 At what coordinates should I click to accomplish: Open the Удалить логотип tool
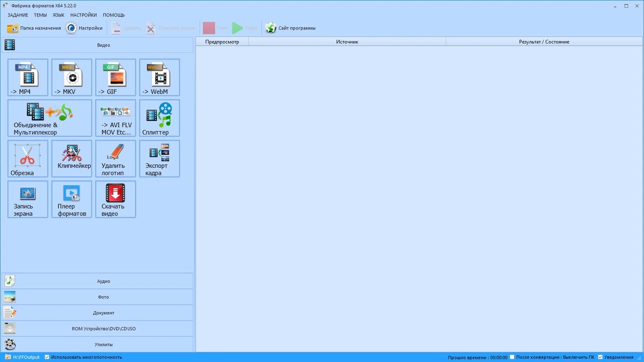pos(116,159)
